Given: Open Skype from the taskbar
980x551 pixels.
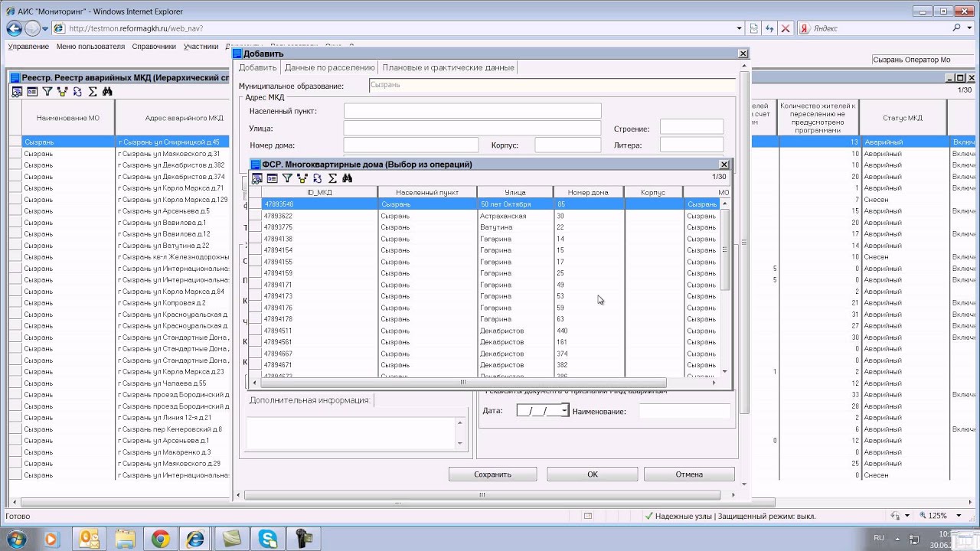Looking at the screenshot, I should point(268,539).
